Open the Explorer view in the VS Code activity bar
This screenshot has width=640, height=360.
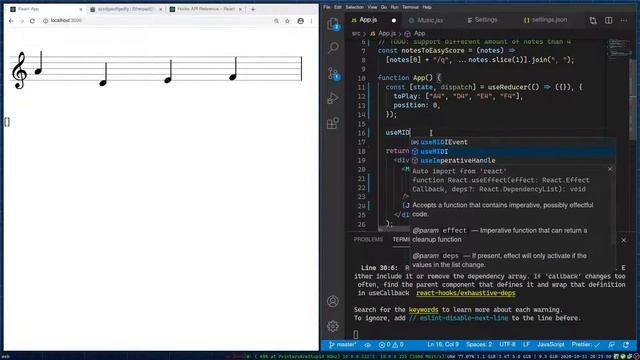pos(333,24)
